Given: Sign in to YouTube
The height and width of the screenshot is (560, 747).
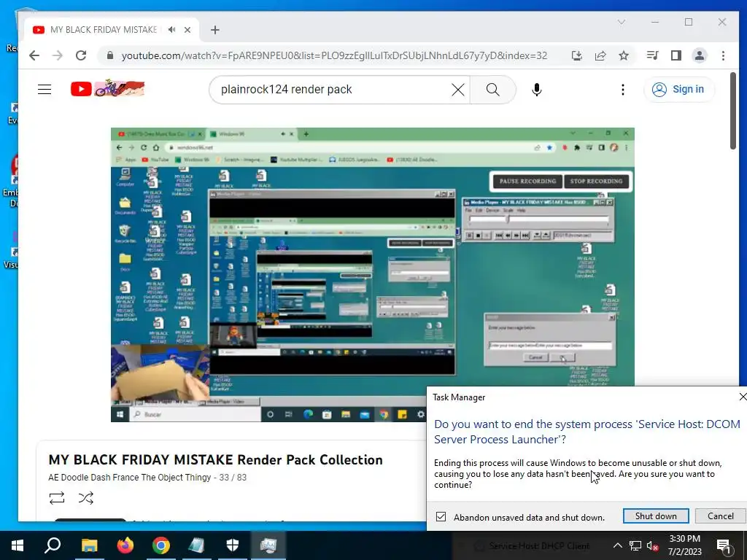Looking at the screenshot, I should [679, 89].
